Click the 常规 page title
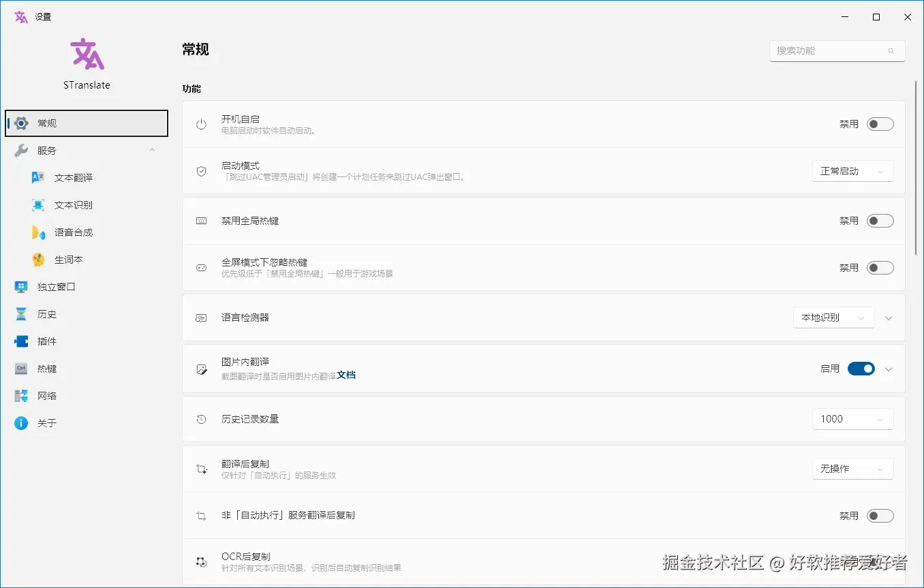924x588 pixels. (x=196, y=49)
